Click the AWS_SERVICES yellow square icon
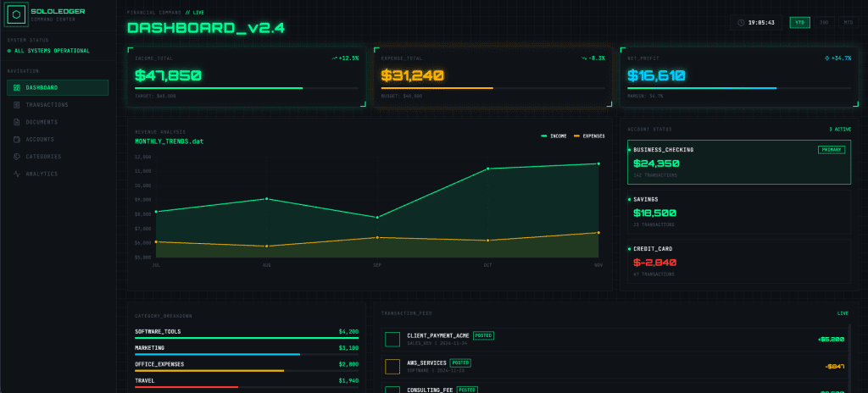The image size is (868, 393). click(392, 367)
